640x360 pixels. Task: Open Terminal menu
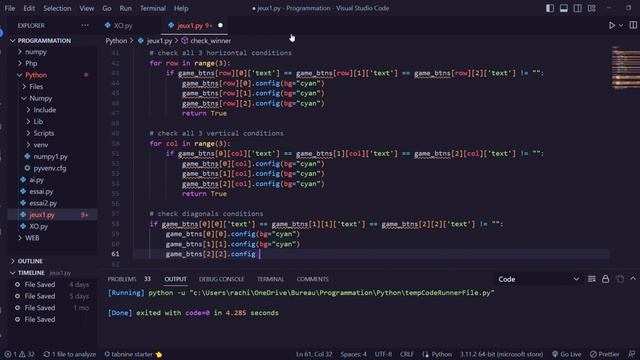[153, 8]
